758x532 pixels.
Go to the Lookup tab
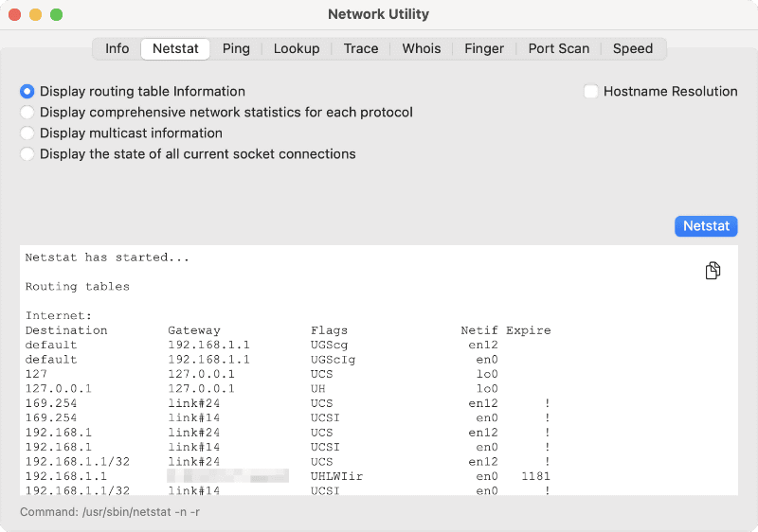pyautogui.click(x=297, y=49)
